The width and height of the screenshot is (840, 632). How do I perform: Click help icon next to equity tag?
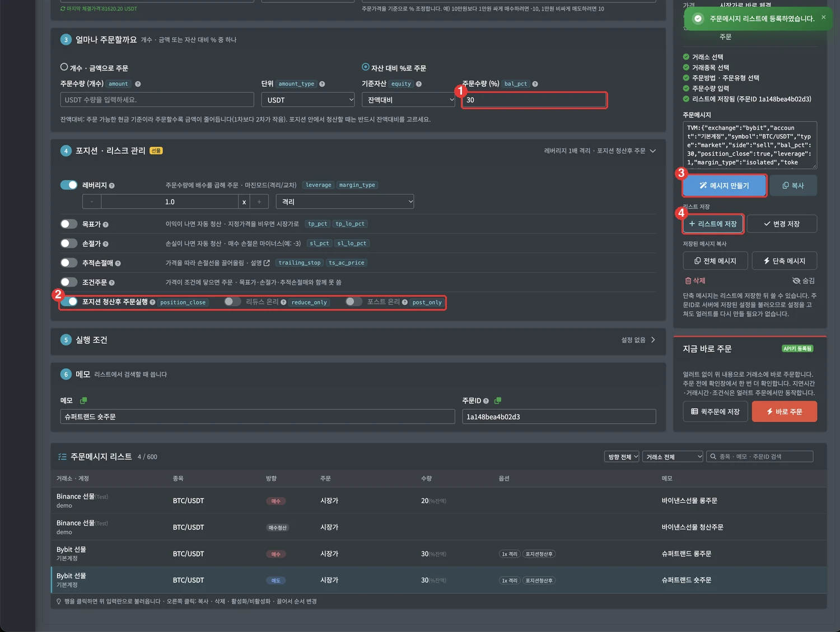coord(419,84)
